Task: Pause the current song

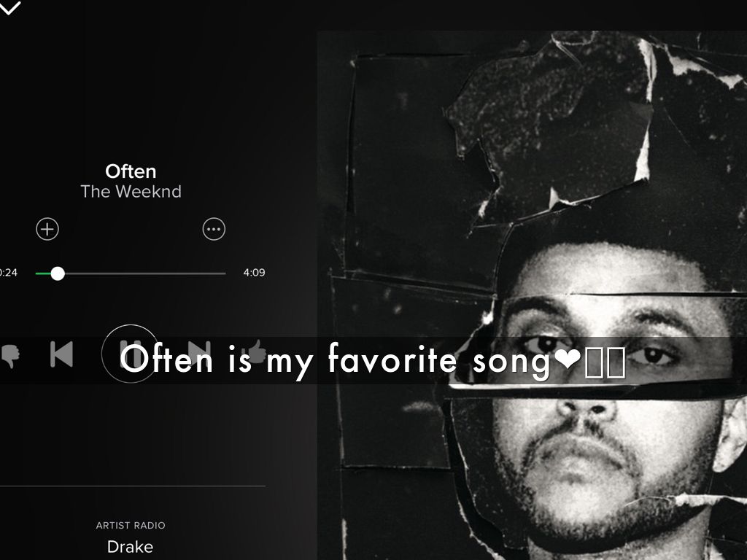Action: point(130,354)
